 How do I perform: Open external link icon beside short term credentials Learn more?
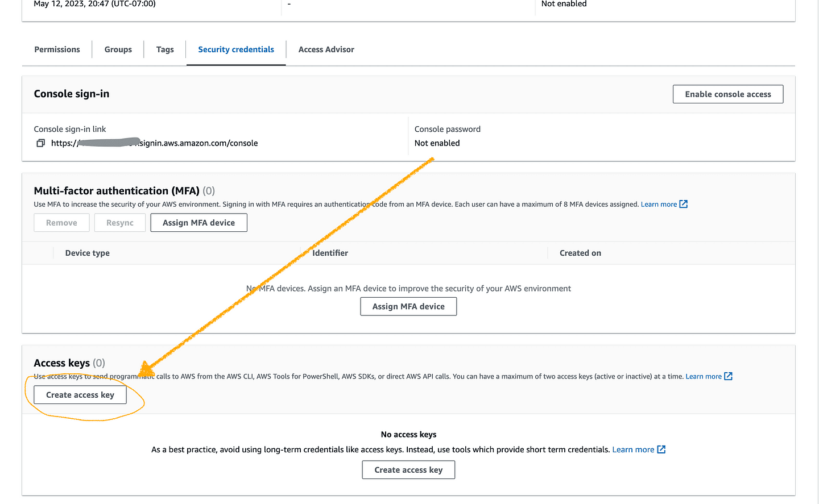pyautogui.click(x=661, y=449)
